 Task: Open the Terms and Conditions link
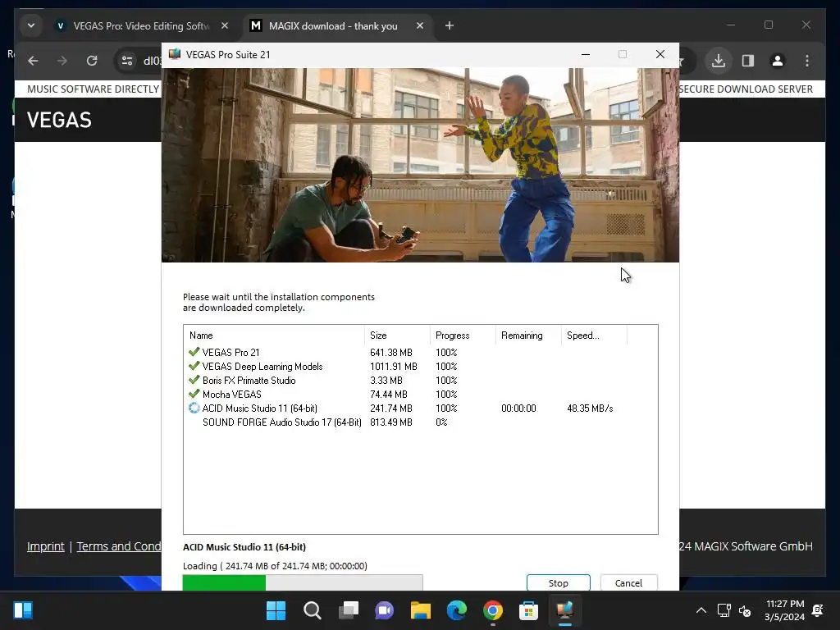(x=118, y=546)
